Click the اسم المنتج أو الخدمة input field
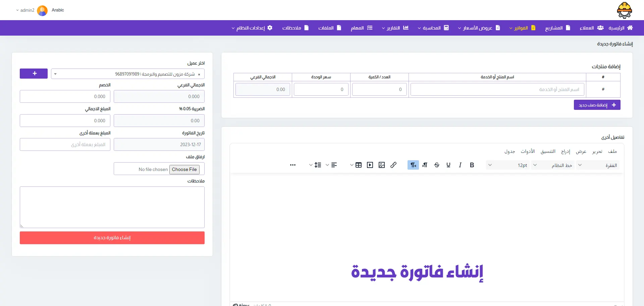This screenshot has width=644, height=306. 497,90
